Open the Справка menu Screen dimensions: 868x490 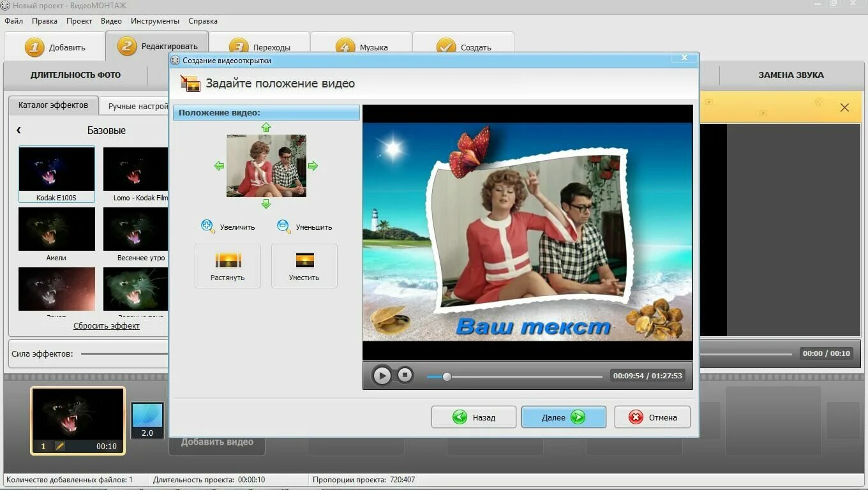pyautogui.click(x=203, y=21)
